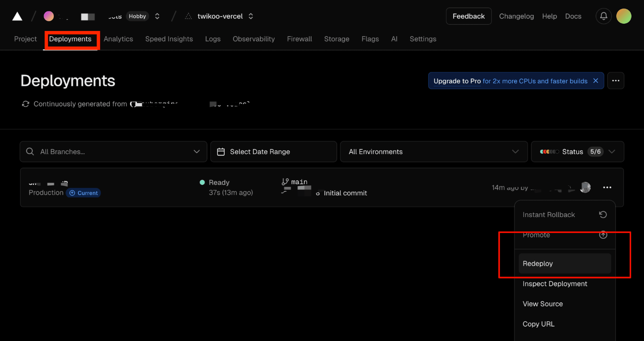Viewport: 644px width, 341px height.
Task: Open the Storage tab
Action: (337, 39)
